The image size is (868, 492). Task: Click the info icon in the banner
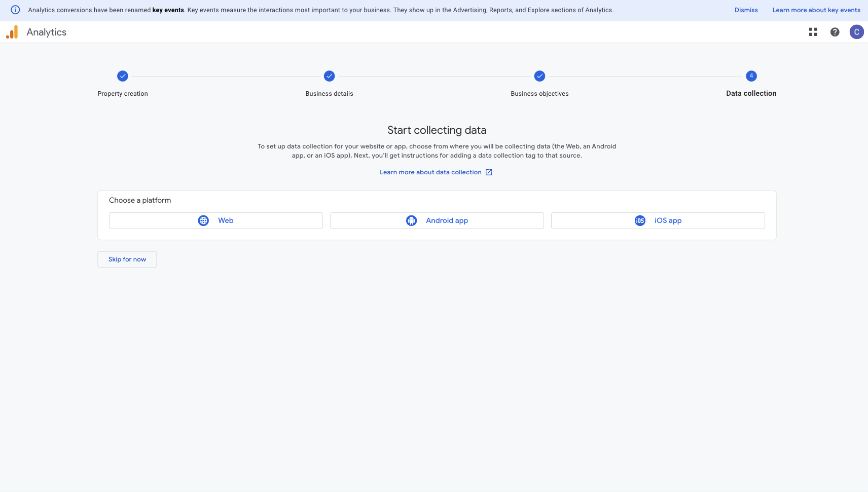15,10
